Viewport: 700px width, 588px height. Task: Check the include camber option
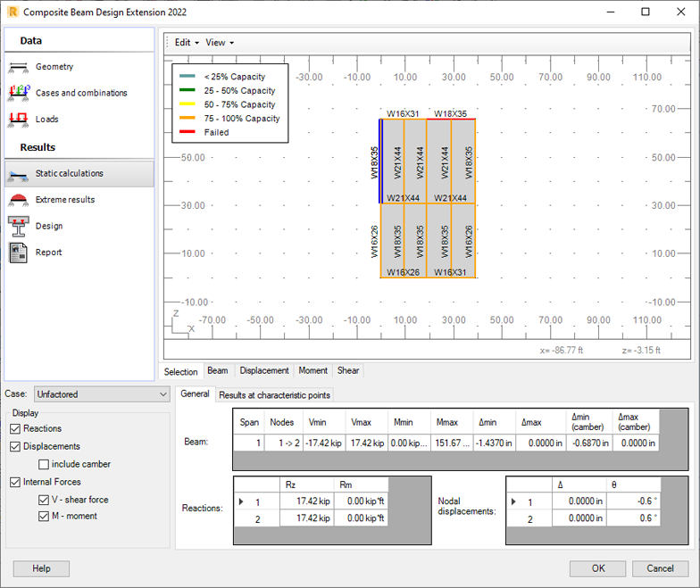pos(44,464)
